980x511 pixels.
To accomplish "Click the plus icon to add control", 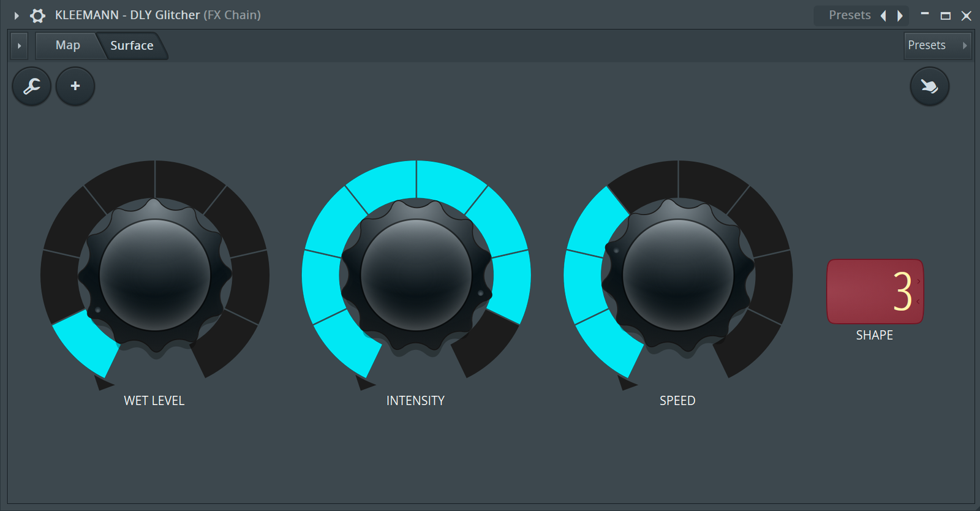I will coord(75,86).
